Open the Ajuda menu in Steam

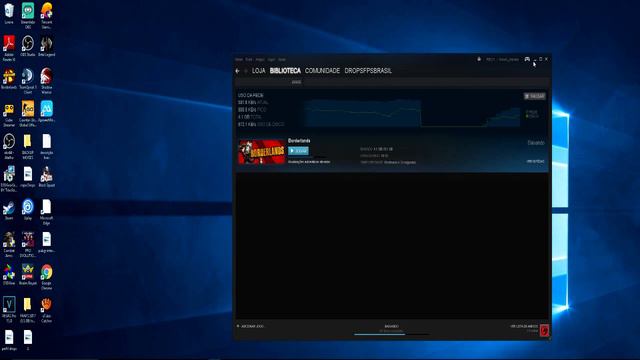(x=282, y=60)
